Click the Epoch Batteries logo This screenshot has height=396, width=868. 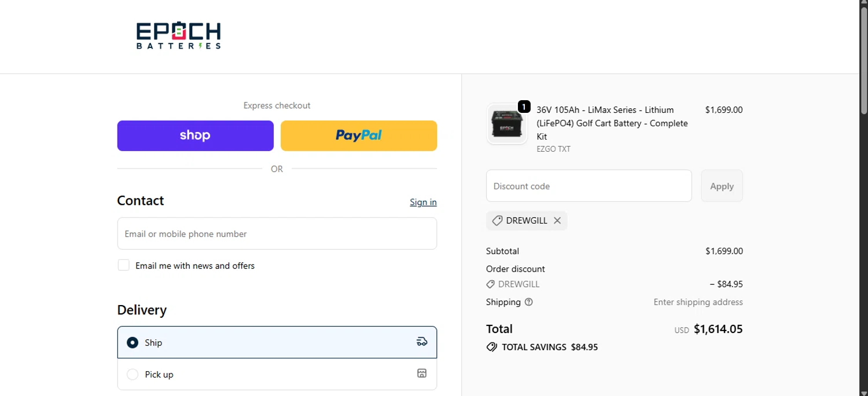coord(178,35)
